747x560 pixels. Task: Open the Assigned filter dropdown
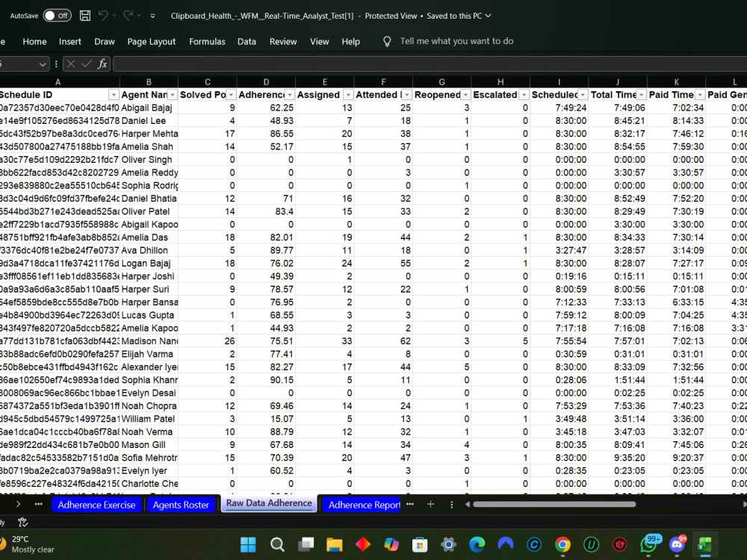pos(348,95)
